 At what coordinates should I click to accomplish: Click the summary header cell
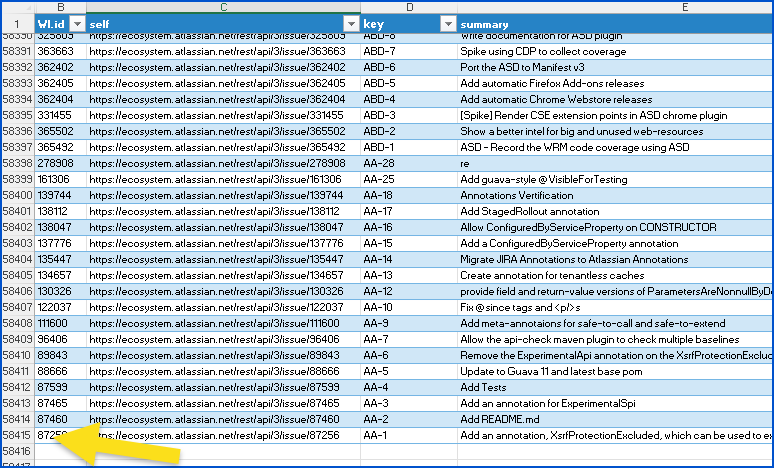point(616,24)
